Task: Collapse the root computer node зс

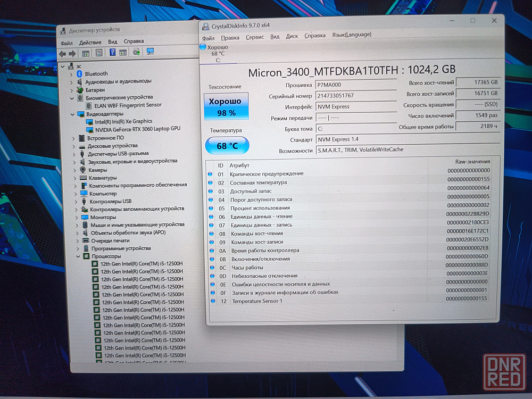Action: click(x=62, y=66)
